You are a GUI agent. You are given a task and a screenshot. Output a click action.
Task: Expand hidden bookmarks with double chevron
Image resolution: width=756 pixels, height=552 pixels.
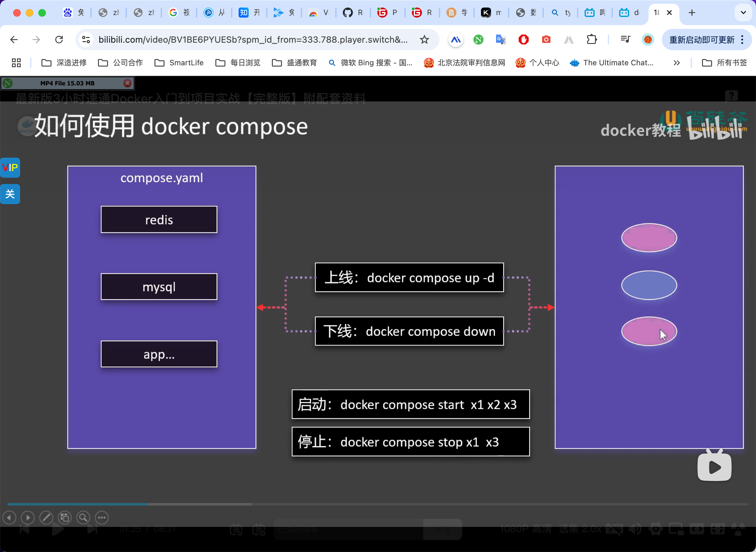tap(677, 63)
